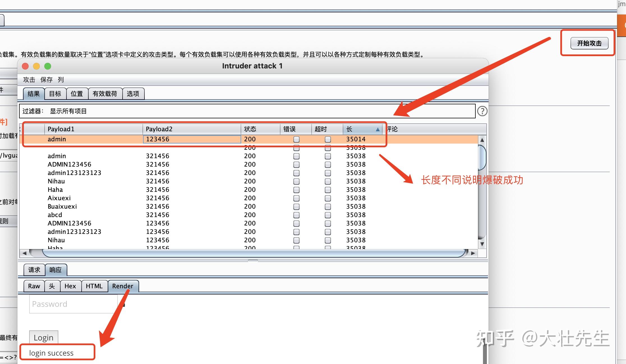Show the Raw response view
Viewport: 626px width, 364px height.
[34, 286]
